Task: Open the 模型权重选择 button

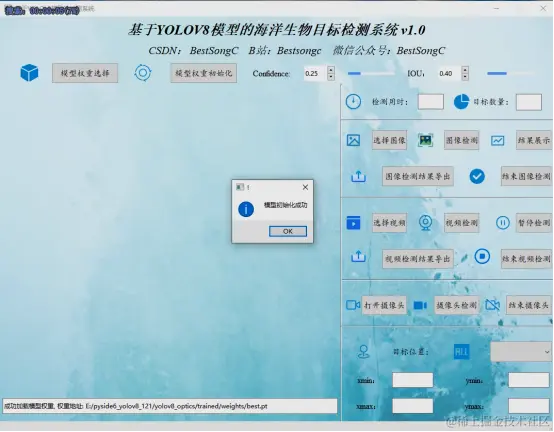Action: coord(85,73)
